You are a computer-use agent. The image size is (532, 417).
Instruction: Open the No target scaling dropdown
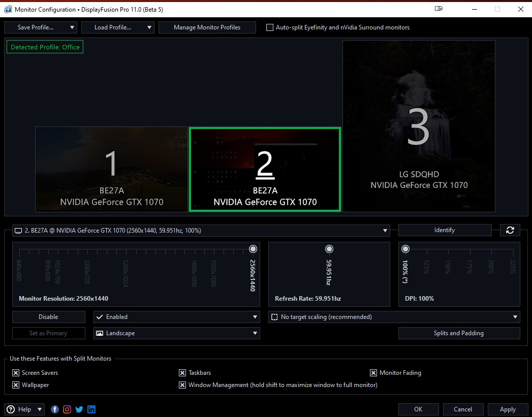tap(394, 317)
